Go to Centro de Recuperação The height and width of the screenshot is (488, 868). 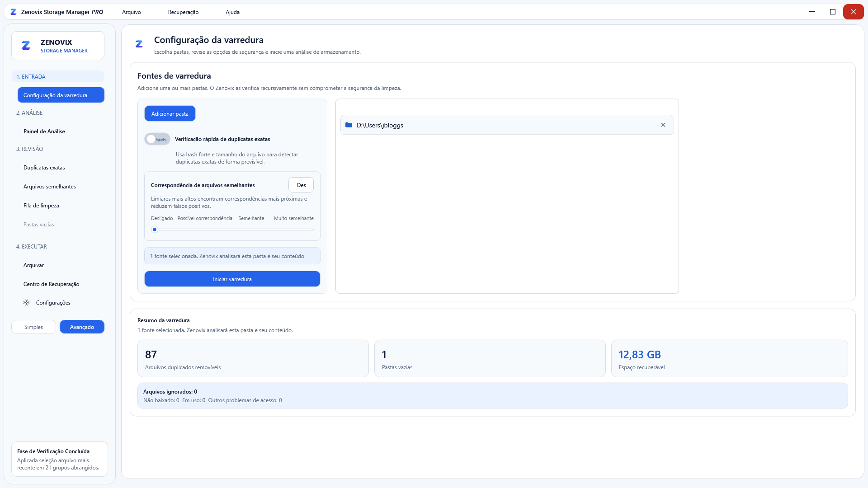click(51, 284)
